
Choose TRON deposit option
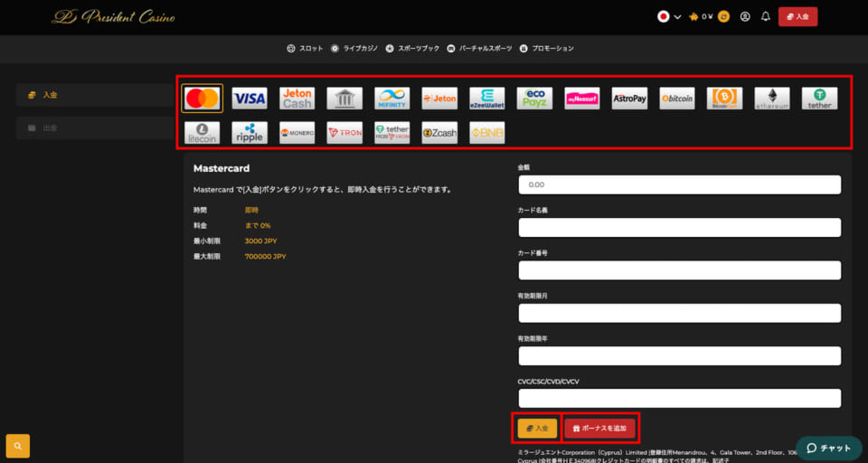tap(344, 133)
